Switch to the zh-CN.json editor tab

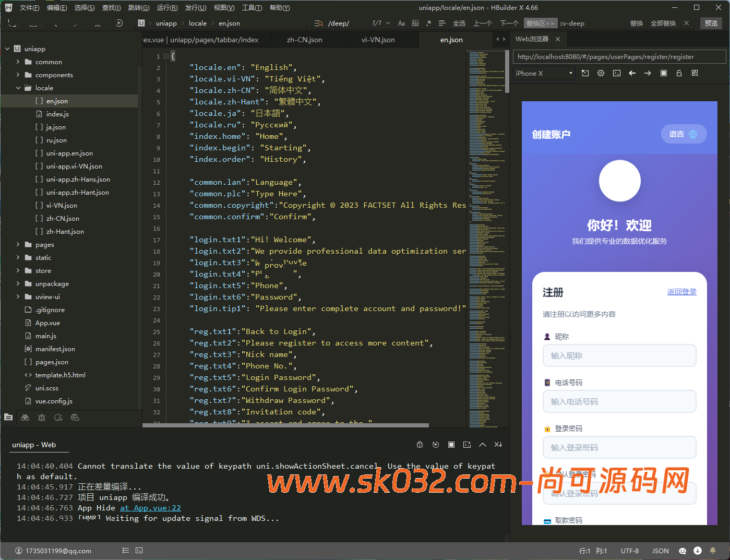coord(304,40)
